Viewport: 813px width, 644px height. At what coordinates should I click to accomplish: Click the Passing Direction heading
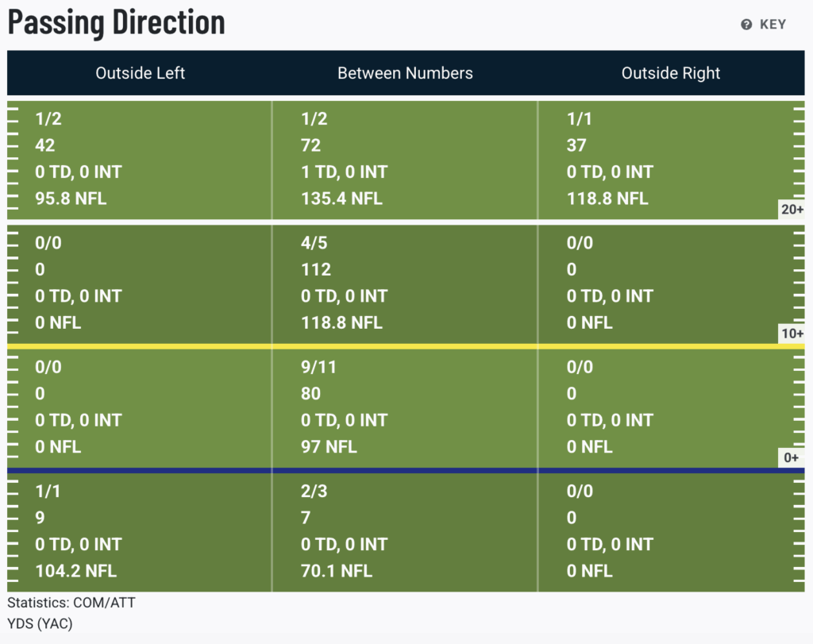tap(117, 23)
